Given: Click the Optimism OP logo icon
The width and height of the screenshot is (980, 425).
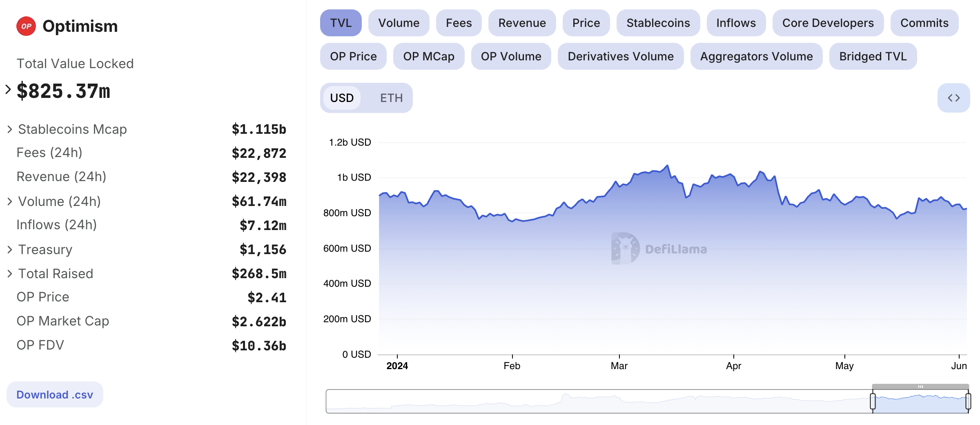Looking at the screenshot, I should (x=26, y=26).
